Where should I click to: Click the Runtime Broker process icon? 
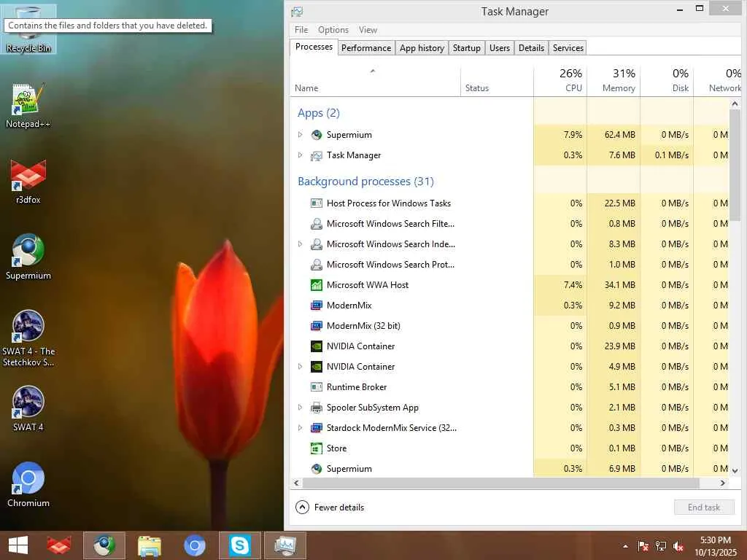point(317,387)
